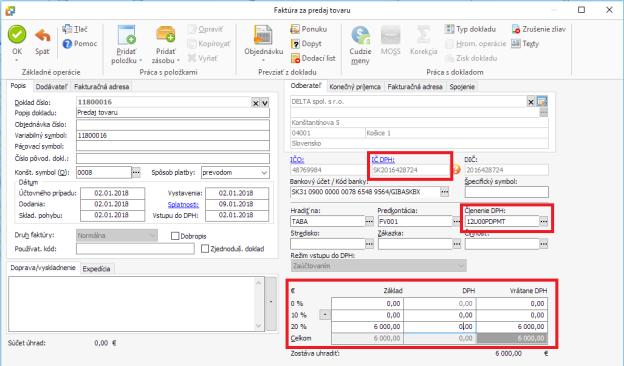Click the Splatnosť link

click(183, 204)
